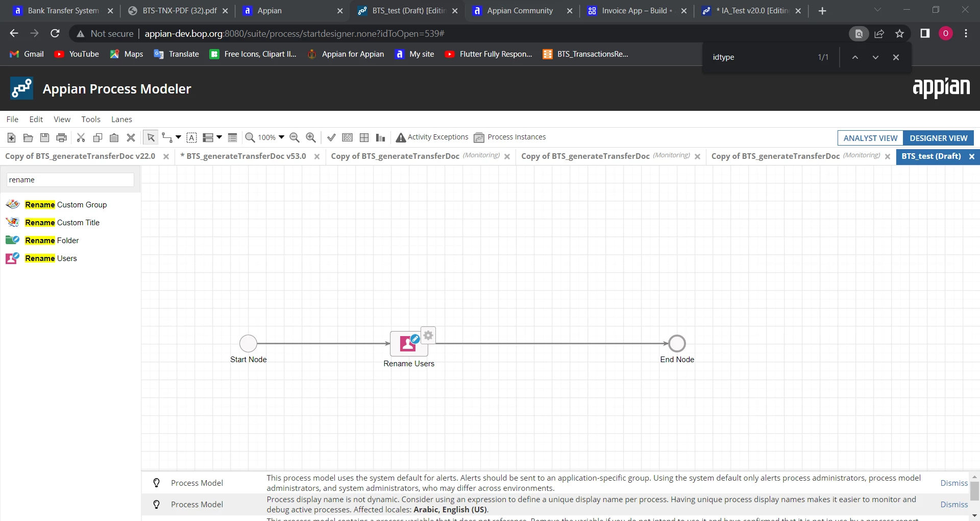Viewport: 980px width, 521px height.
Task: Open the Chrome menu three dots
Action: click(966, 34)
